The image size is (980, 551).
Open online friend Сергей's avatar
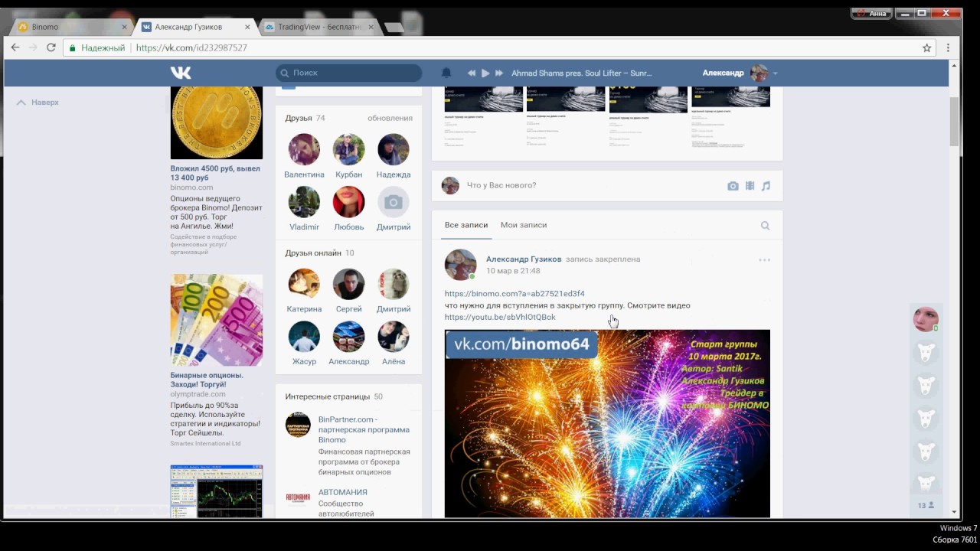click(x=348, y=284)
